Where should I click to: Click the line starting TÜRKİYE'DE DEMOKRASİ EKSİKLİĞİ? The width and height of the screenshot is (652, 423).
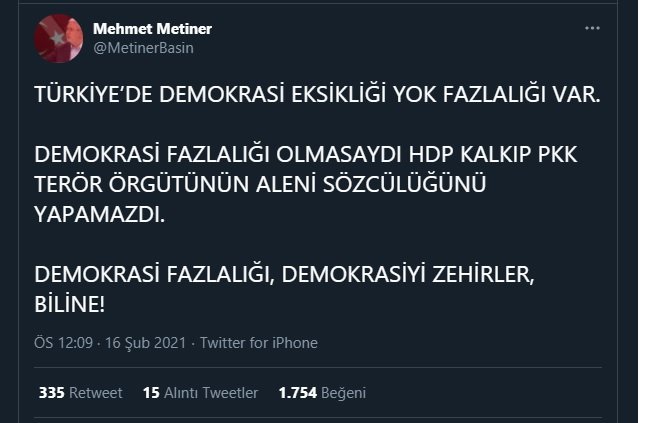(317, 94)
